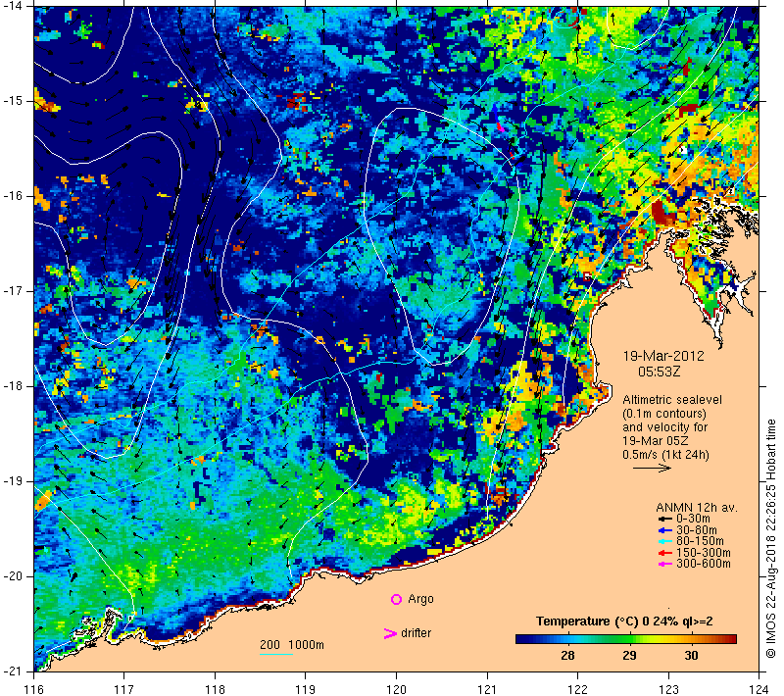Screen dimensions: 784x696
Task: Click the 30 label on temperature scale
Action: [691, 656]
